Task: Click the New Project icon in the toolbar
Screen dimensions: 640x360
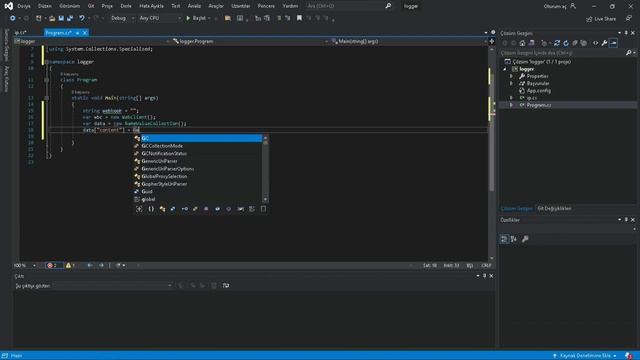Action: click(x=38, y=18)
